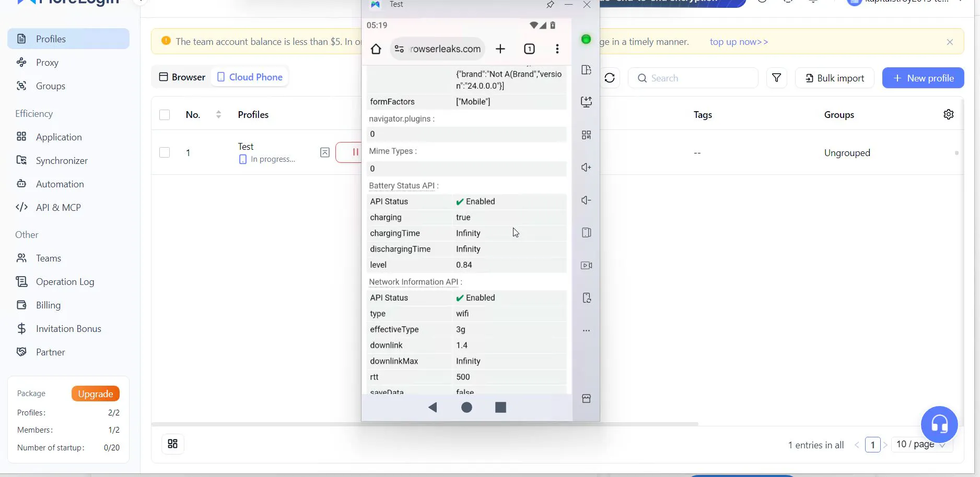This screenshot has height=477, width=980.
Task: Go to next page arrow
Action: point(885,445)
